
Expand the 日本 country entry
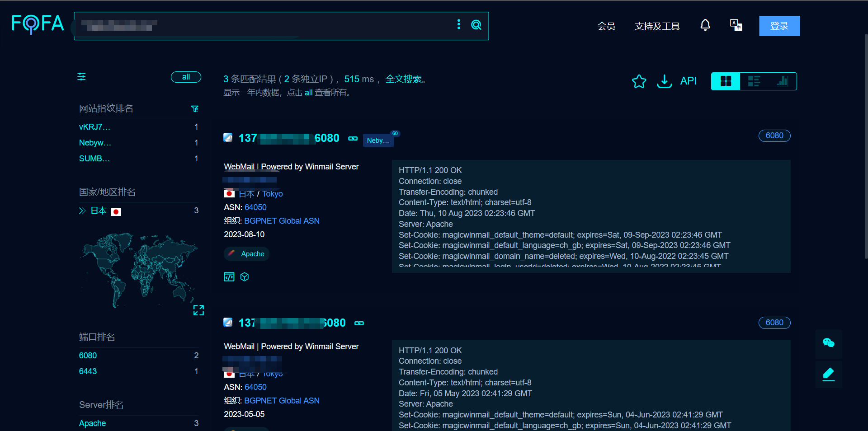(82, 211)
